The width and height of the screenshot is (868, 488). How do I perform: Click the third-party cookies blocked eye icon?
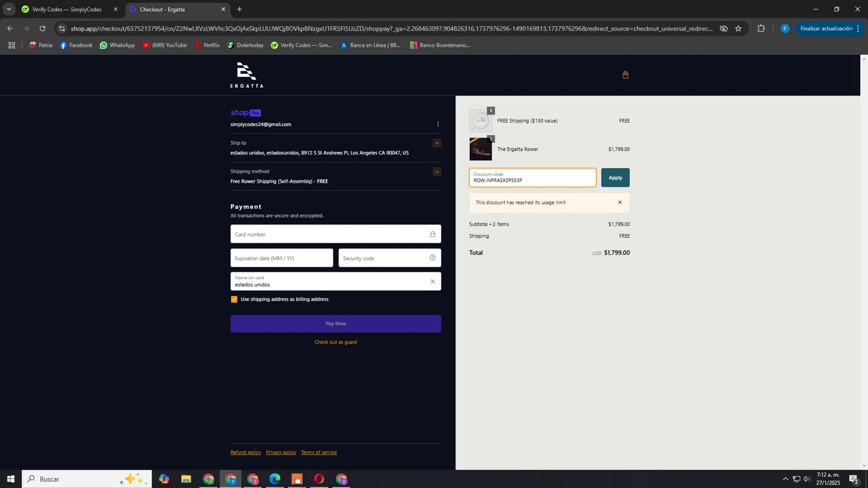pos(723,28)
